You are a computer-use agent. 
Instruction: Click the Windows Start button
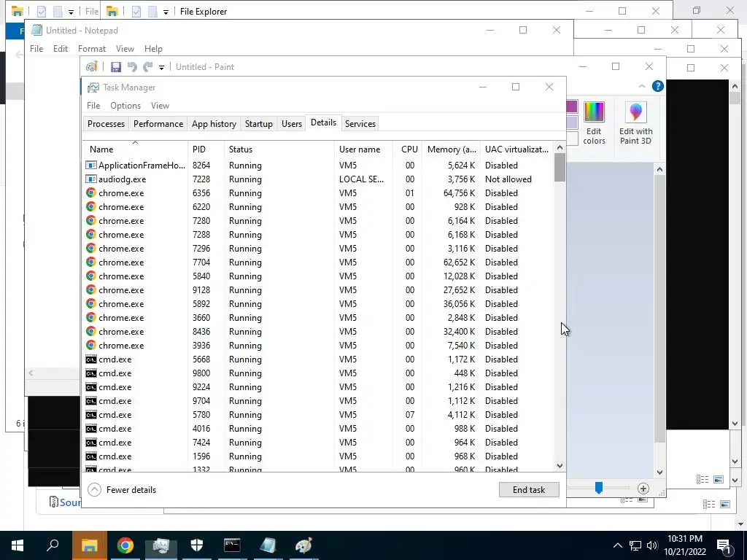pyautogui.click(x=18, y=545)
